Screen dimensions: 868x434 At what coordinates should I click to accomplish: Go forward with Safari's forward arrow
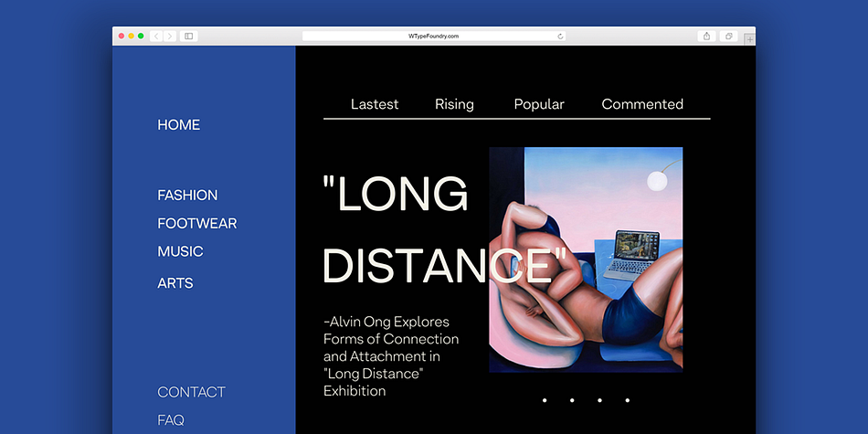(170, 36)
